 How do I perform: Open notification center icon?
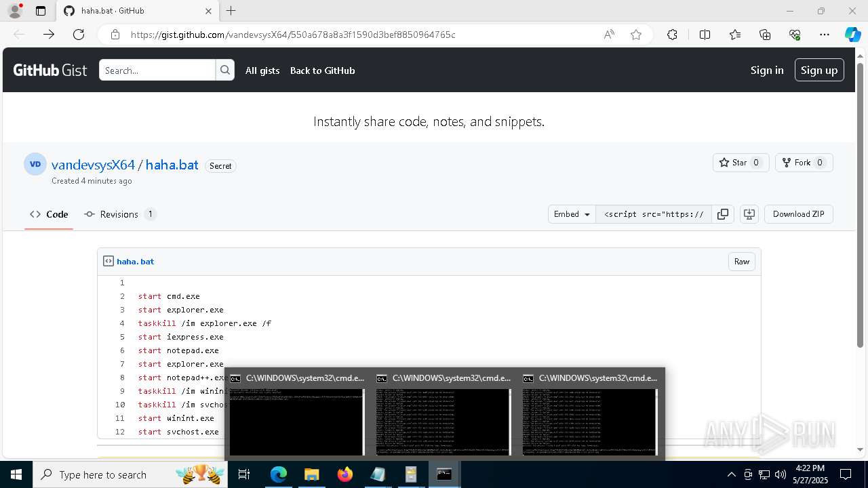(x=846, y=474)
